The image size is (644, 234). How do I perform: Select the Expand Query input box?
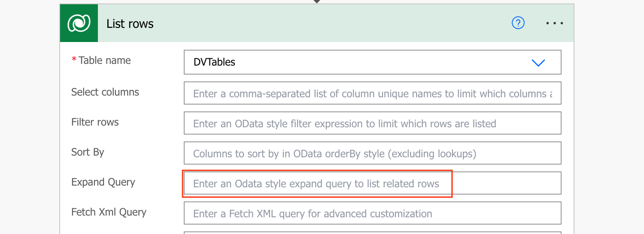372,183
